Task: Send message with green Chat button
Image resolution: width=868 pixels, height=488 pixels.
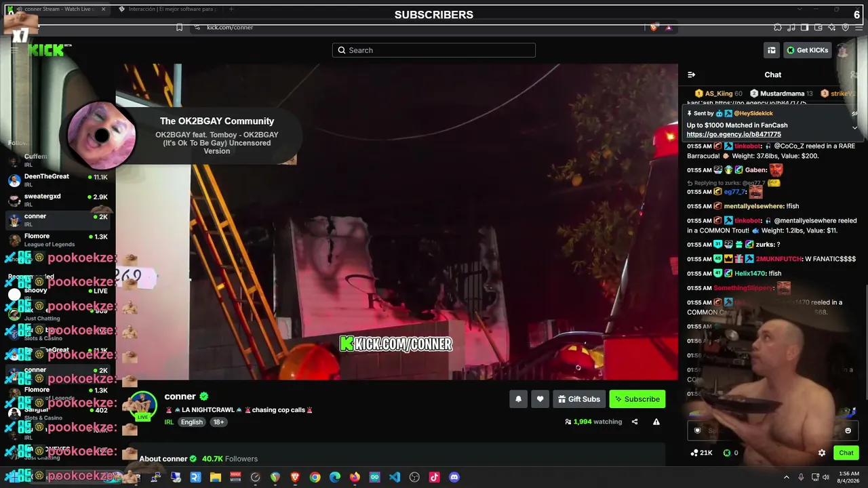Action: pos(846,453)
